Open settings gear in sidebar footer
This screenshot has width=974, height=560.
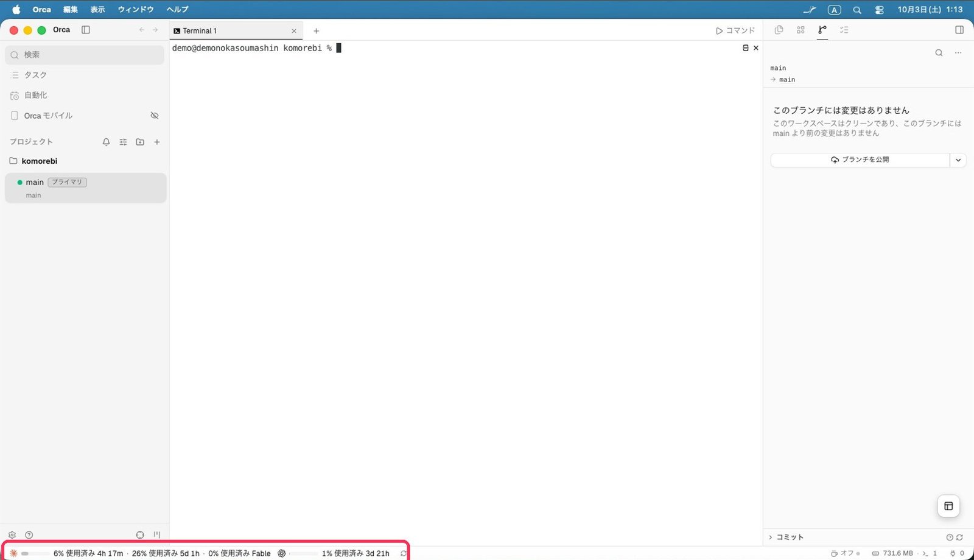point(12,535)
